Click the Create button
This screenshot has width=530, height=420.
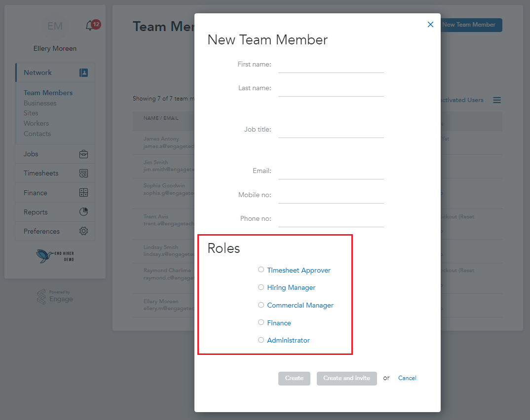294,378
